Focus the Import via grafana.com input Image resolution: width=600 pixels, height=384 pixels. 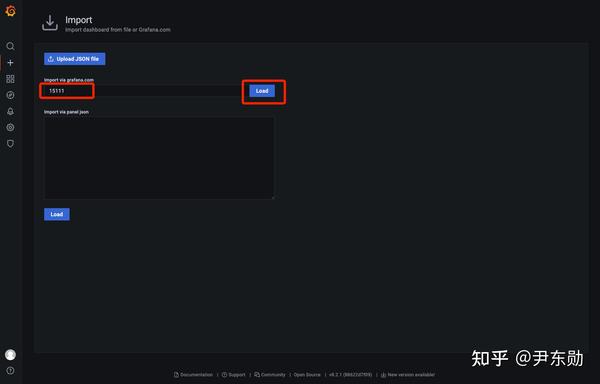(144, 91)
